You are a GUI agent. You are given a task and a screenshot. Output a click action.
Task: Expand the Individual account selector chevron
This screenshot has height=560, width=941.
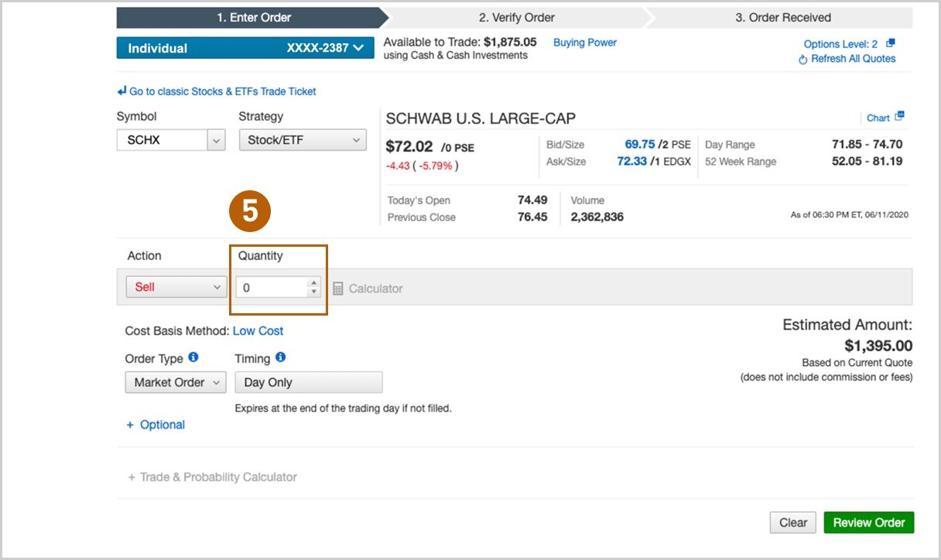[x=358, y=48]
